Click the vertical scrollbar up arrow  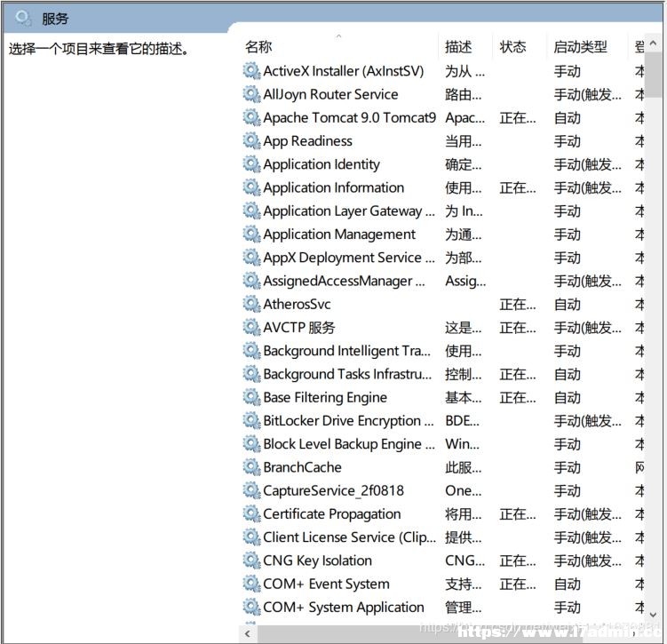654,43
